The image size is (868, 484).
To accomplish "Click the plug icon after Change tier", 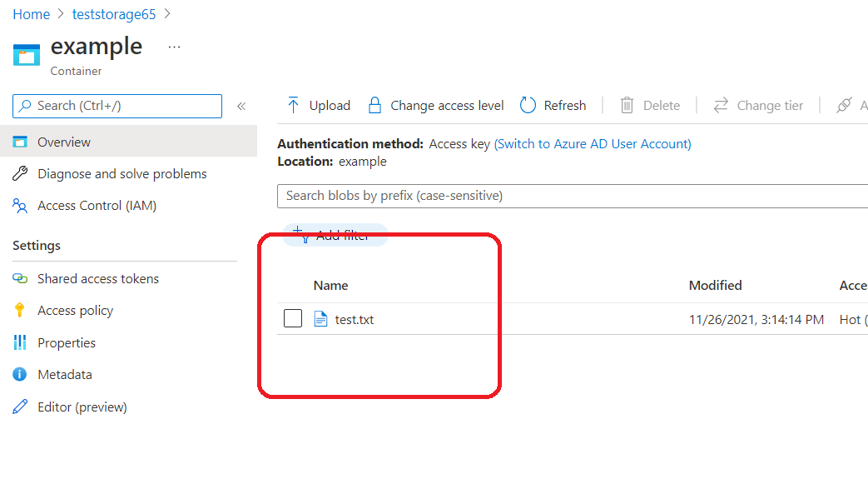I will tap(844, 105).
